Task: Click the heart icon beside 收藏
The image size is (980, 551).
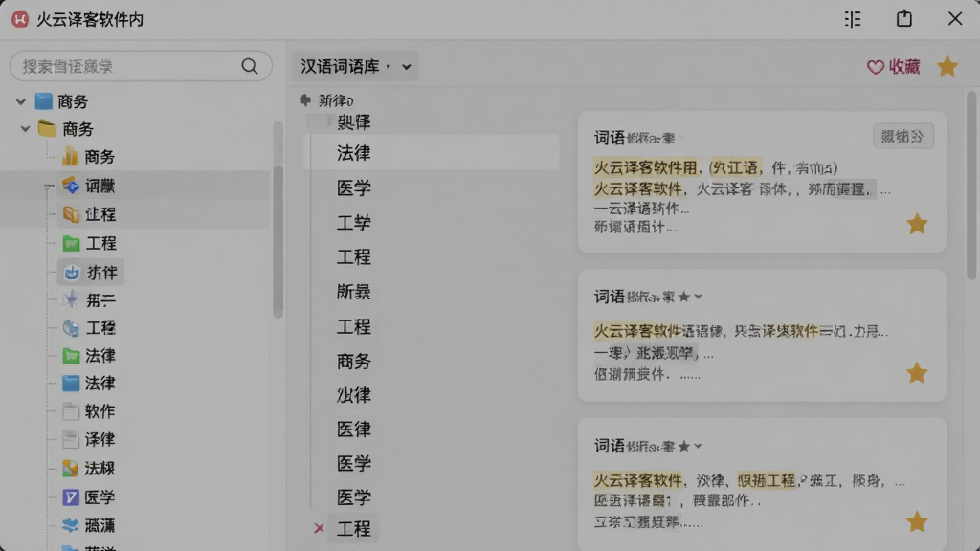Action: (875, 67)
